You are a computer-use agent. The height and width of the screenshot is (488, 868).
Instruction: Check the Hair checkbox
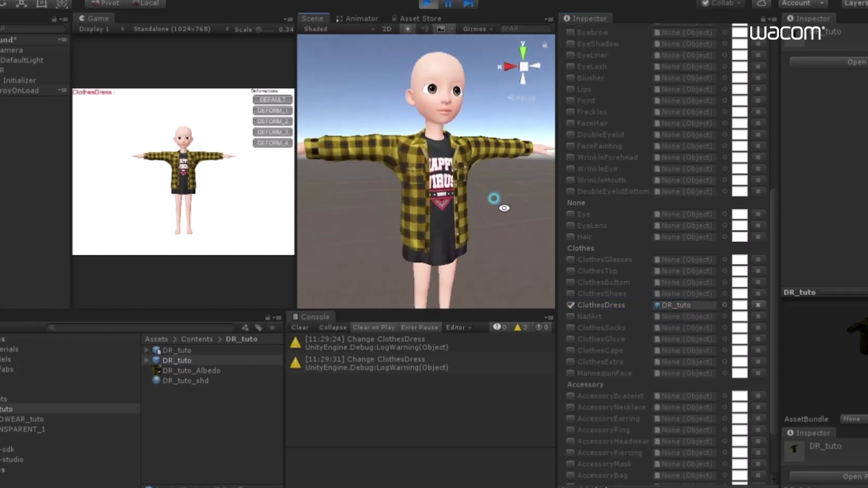pos(571,237)
